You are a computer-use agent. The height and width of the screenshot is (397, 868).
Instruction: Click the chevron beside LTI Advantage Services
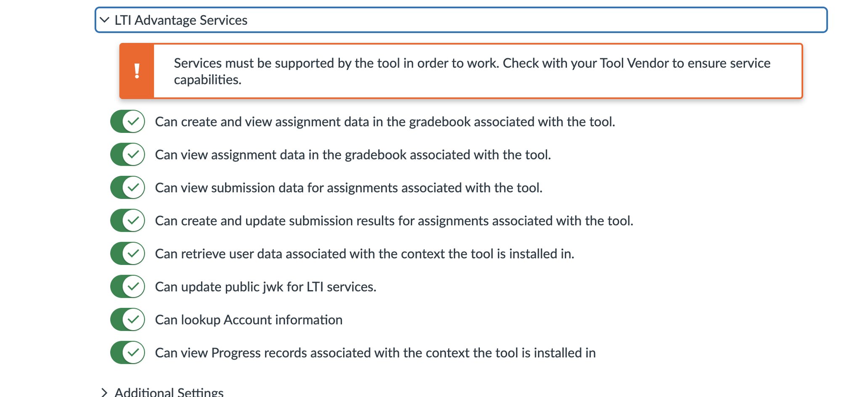coord(104,19)
